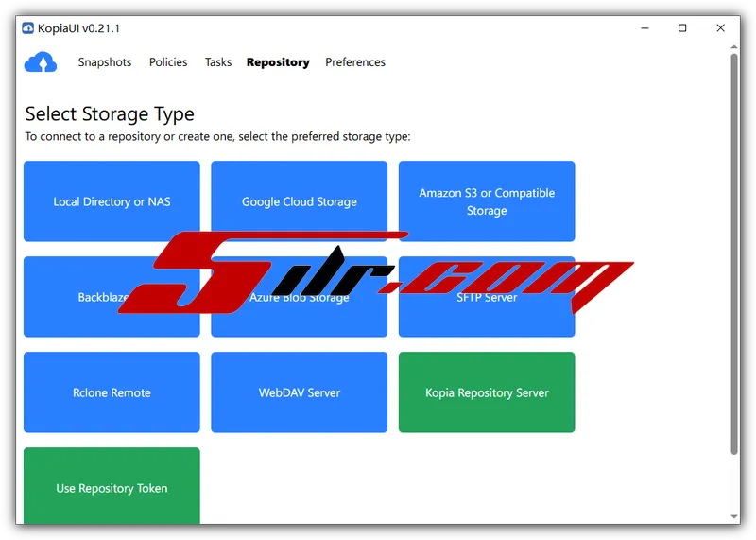Maximize the KopiaUI window
This screenshot has height=540, width=756.
[x=682, y=28]
